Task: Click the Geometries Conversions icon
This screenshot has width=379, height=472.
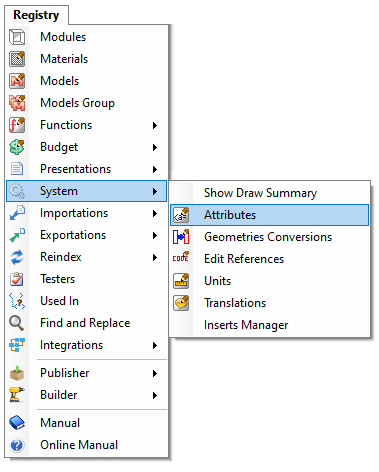Action: point(181,237)
